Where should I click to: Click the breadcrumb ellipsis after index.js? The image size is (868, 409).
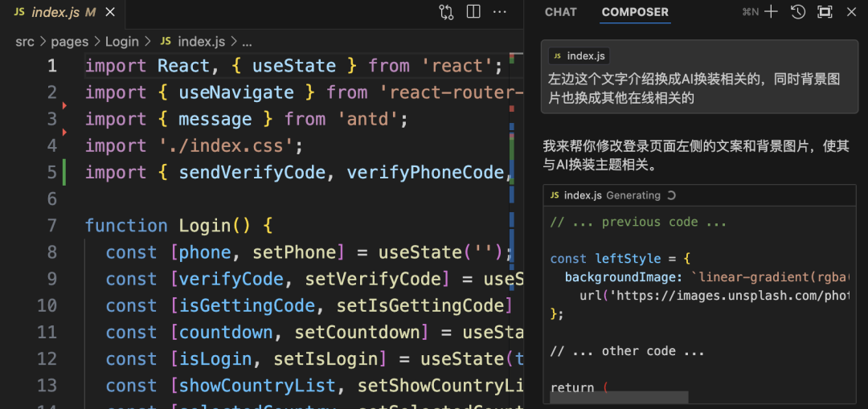click(x=248, y=42)
